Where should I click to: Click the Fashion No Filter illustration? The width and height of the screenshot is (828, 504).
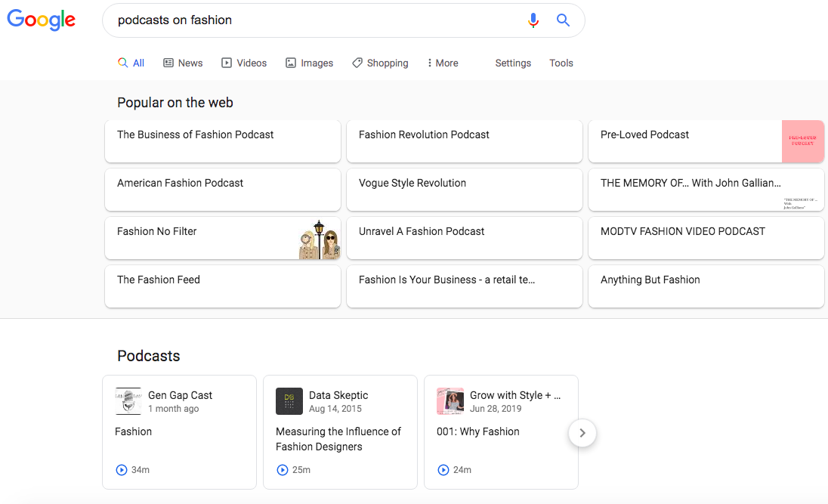pos(320,240)
